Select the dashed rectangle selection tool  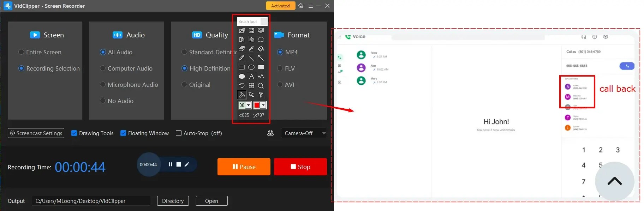tap(261, 40)
